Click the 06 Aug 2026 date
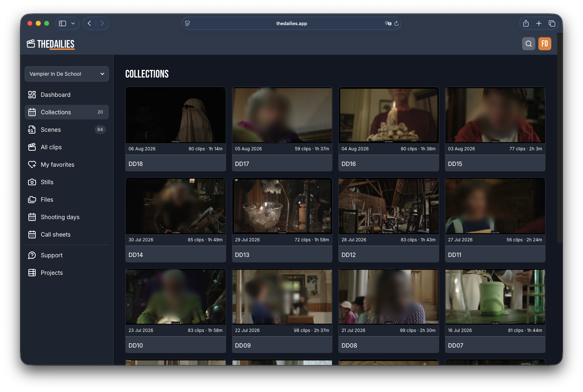This screenshot has height=392, width=583. tap(142, 149)
